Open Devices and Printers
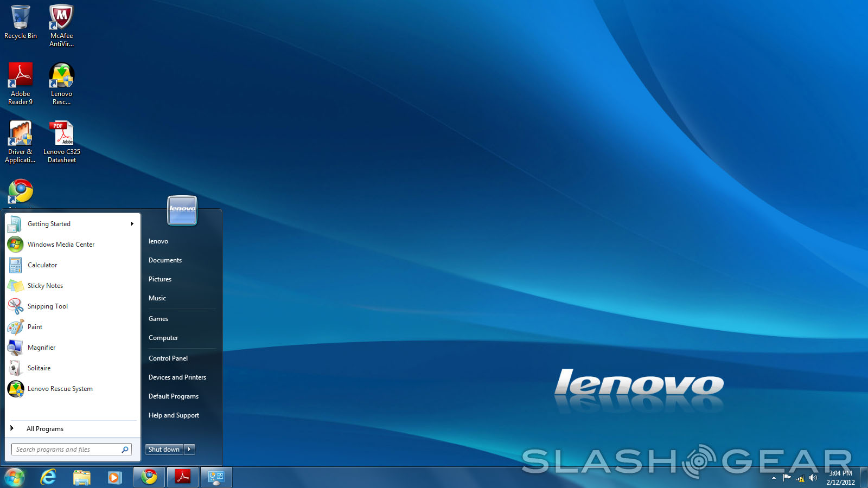 [x=177, y=377]
